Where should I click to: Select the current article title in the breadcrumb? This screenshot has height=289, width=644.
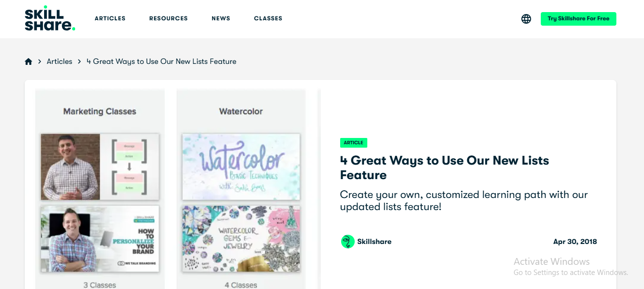(161, 61)
